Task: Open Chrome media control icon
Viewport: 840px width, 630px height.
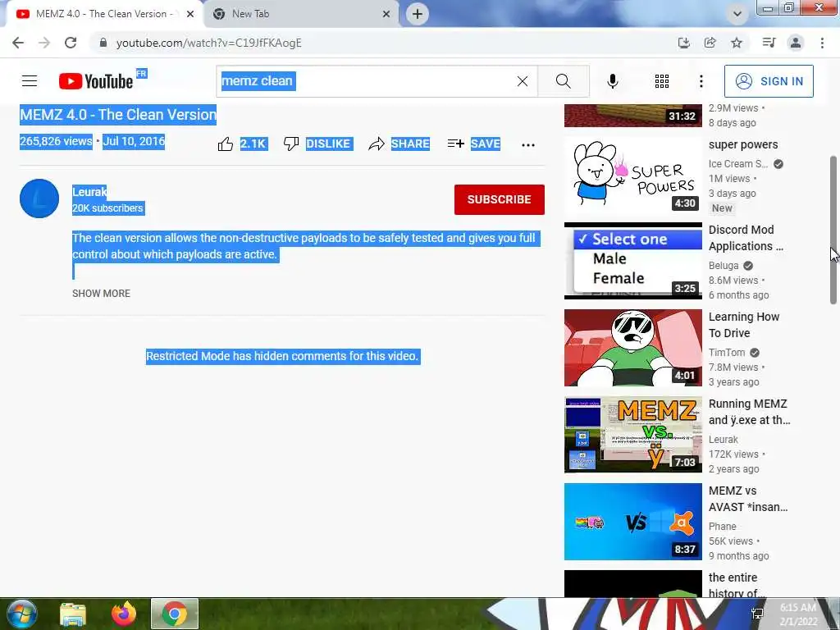Action: [x=769, y=43]
